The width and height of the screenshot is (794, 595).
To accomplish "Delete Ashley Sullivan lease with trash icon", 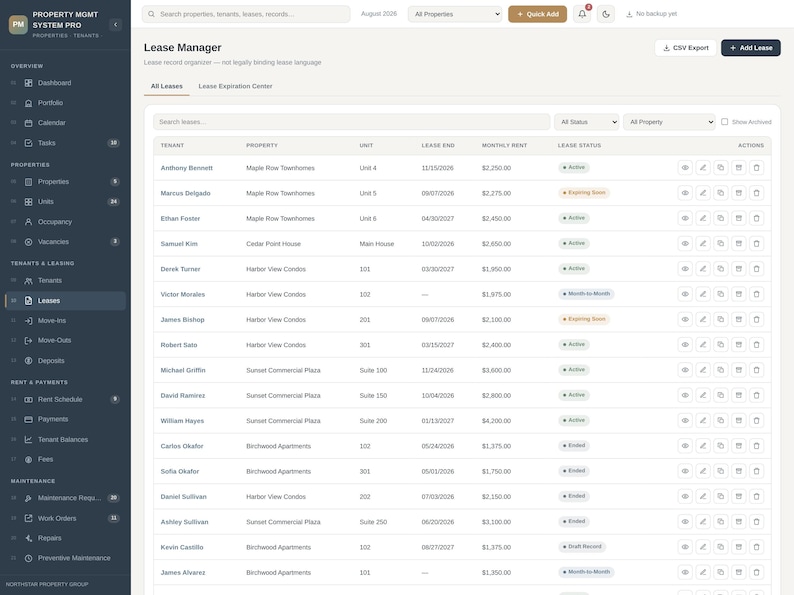I will tap(757, 522).
